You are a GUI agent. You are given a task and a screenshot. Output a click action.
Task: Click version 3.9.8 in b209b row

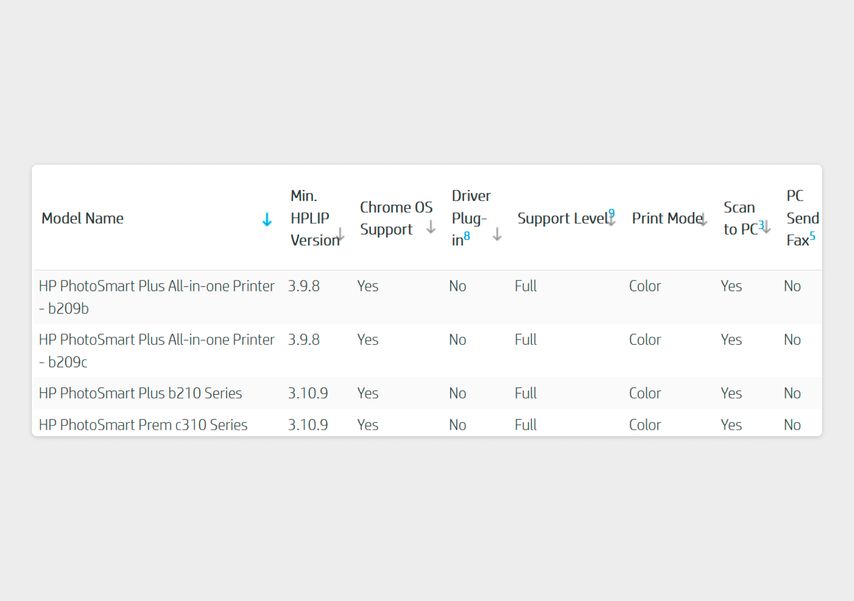[304, 286]
